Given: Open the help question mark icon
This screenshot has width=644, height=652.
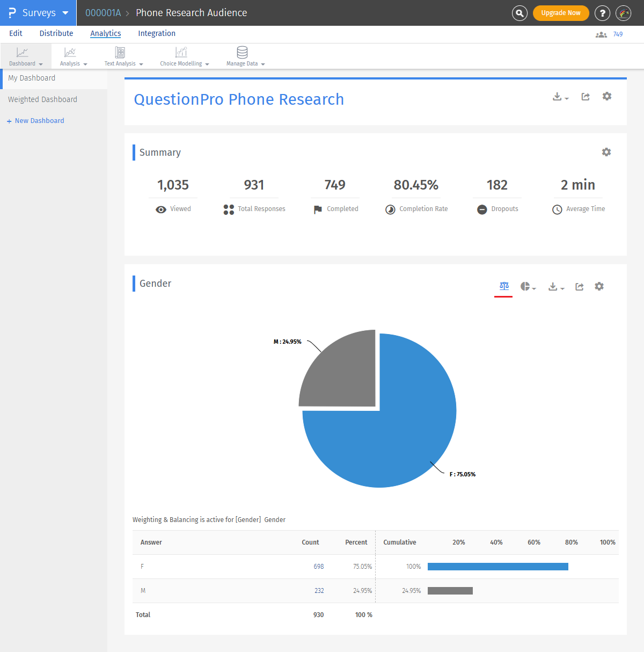Looking at the screenshot, I should pyautogui.click(x=603, y=13).
